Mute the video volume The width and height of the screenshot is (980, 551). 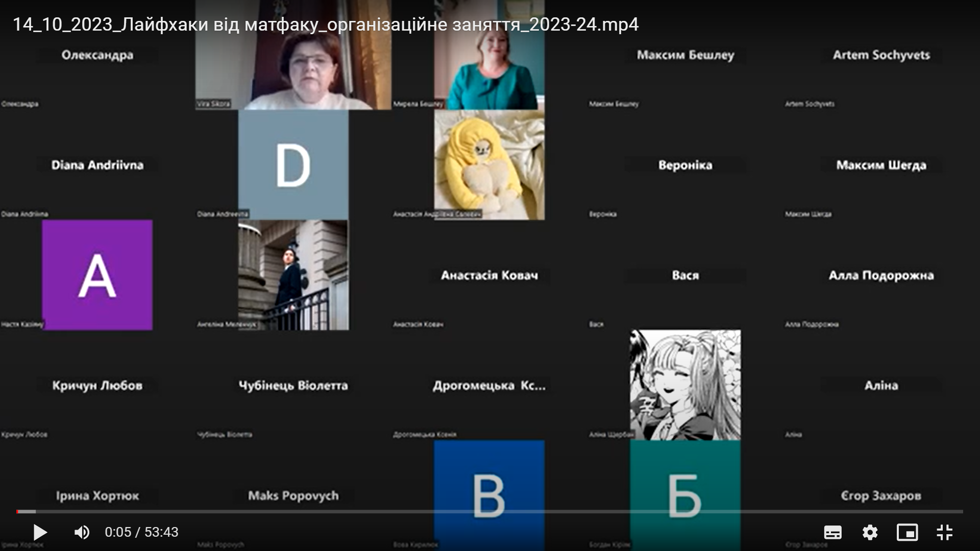click(x=82, y=532)
